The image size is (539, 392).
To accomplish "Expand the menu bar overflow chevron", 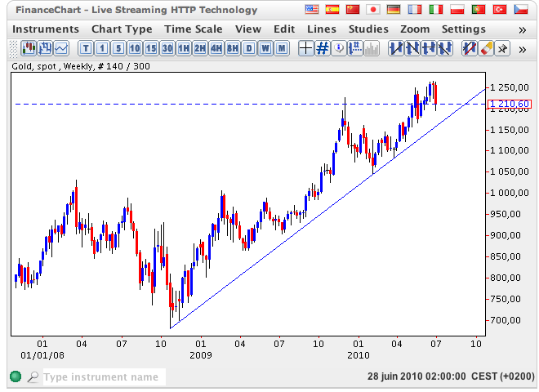I will tap(523, 29).
